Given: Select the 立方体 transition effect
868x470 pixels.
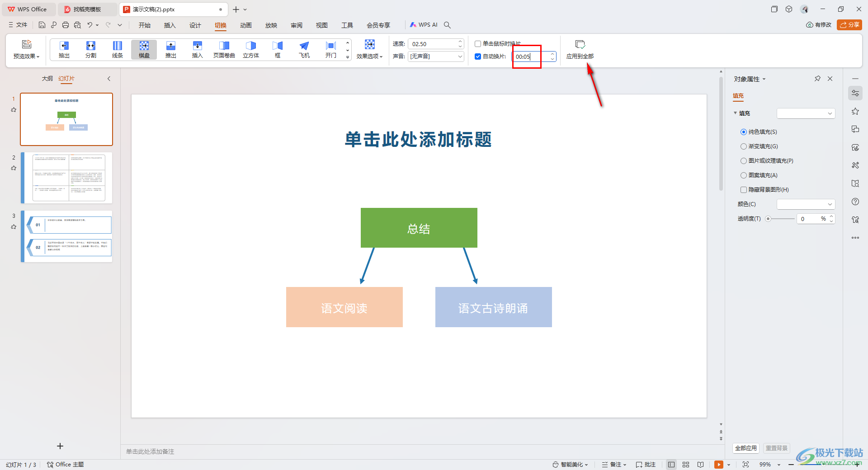Looking at the screenshot, I should (x=251, y=49).
